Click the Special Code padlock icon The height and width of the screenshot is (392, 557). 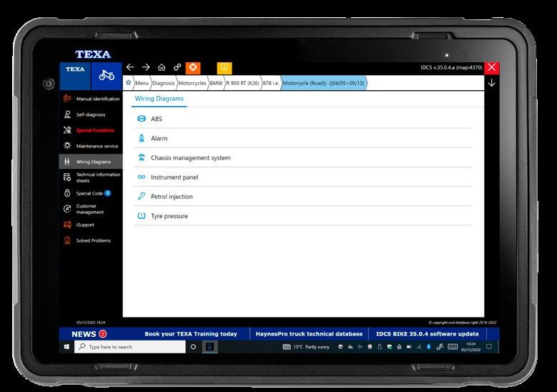point(67,193)
